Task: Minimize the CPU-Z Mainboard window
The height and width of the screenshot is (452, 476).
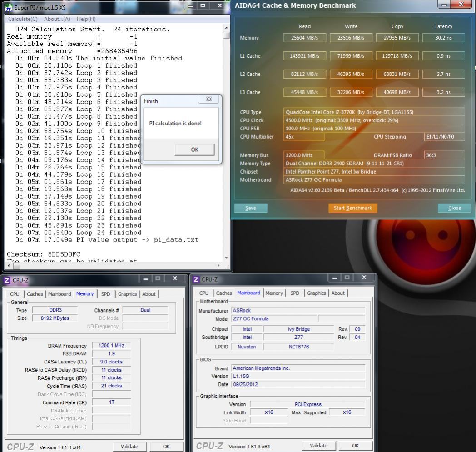Action: point(335,278)
